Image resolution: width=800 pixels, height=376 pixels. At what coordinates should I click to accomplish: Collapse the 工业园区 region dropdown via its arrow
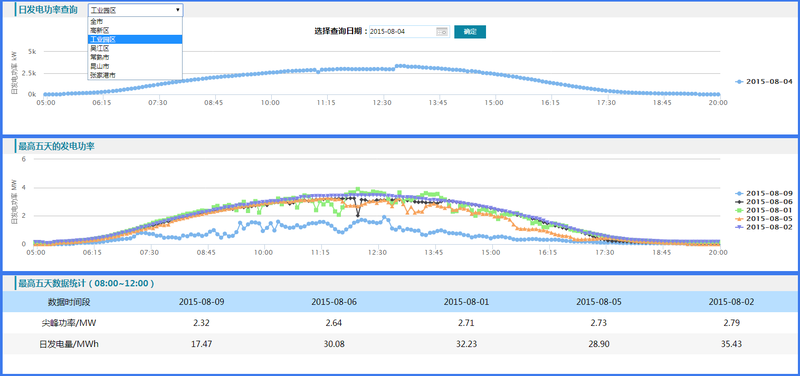(x=178, y=10)
